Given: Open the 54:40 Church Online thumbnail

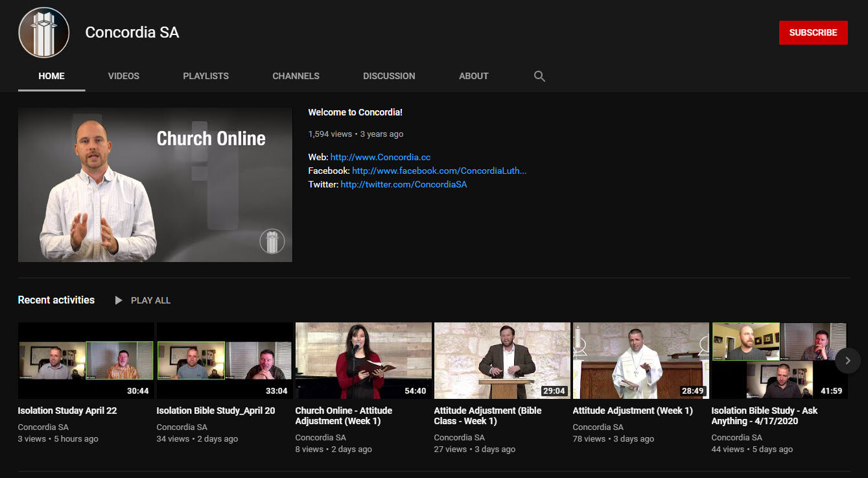Looking at the screenshot, I should 364,361.
